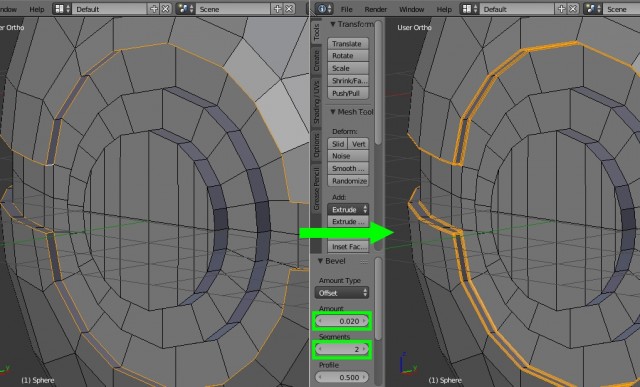Click the Amount Type label

(340, 280)
